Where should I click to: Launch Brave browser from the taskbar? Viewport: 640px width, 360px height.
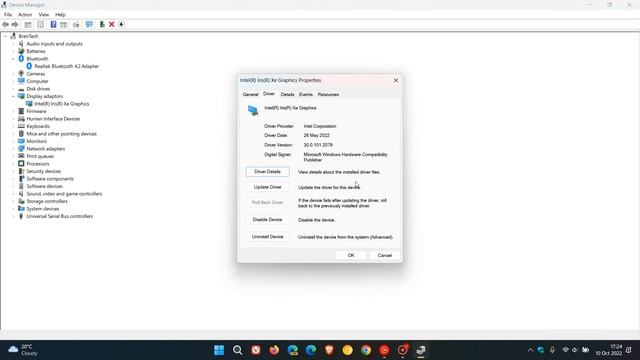329,350
